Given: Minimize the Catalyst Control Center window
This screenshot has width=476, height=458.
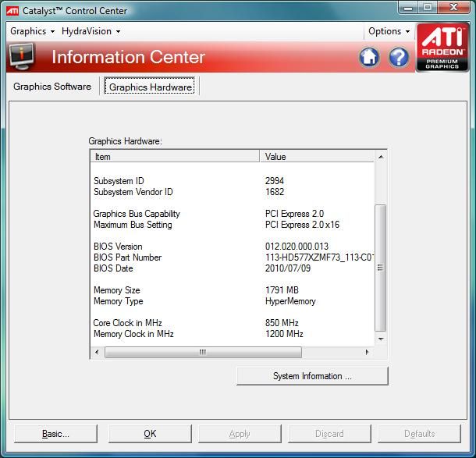Looking at the screenshot, I should (x=408, y=7).
